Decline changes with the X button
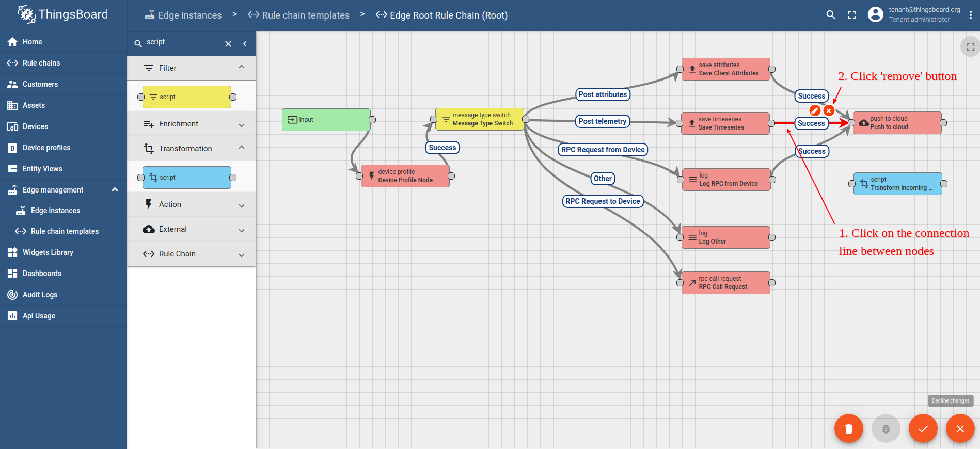Screen dimensions: 980x449 (960, 428)
